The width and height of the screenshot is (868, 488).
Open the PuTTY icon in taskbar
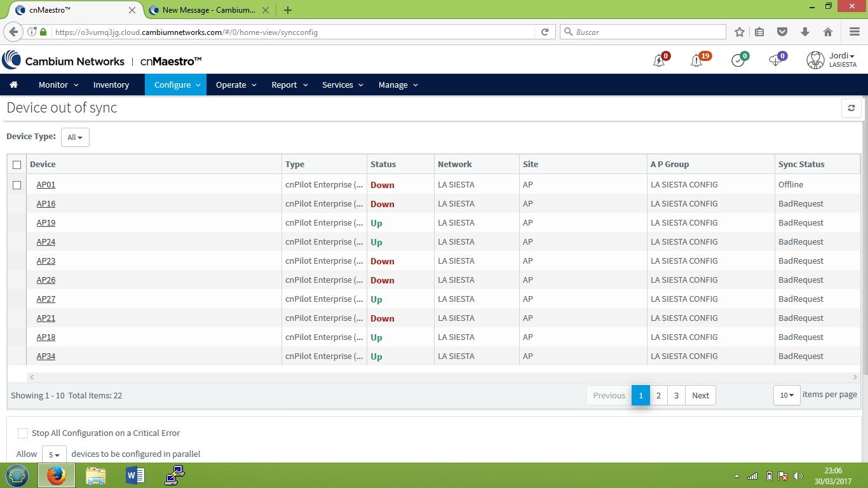pyautogui.click(x=174, y=475)
